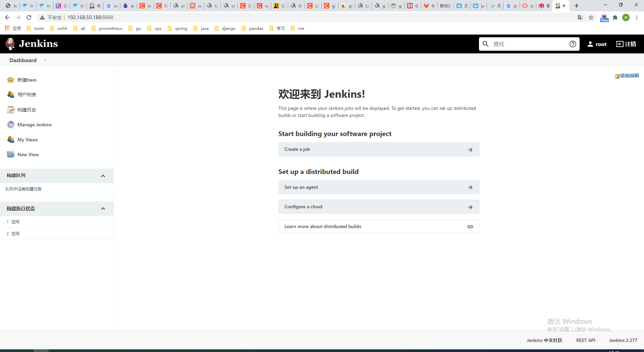The width and height of the screenshot is (644, 352).
Task: Open the me bookmark folder
Action: pyautogui.click(x=298, y=29)
